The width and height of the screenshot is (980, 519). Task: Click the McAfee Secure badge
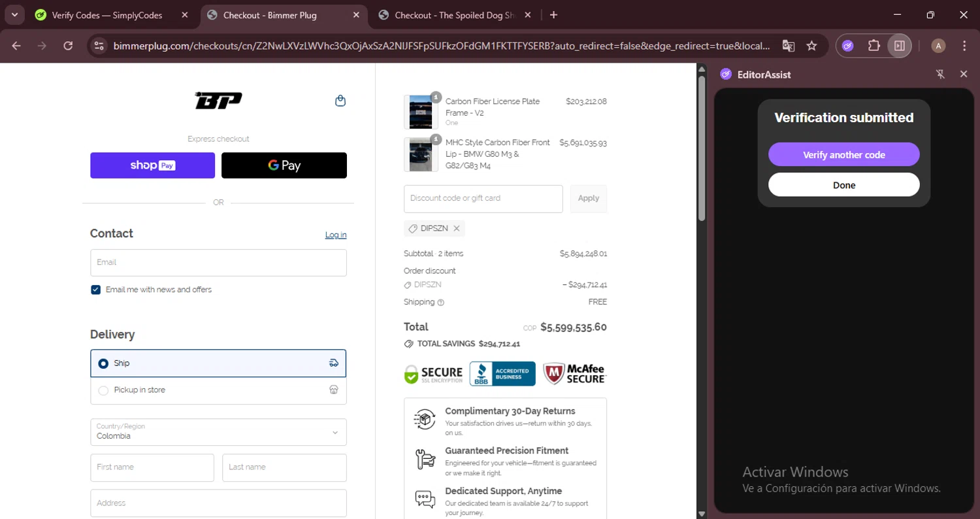click(574, 374)
